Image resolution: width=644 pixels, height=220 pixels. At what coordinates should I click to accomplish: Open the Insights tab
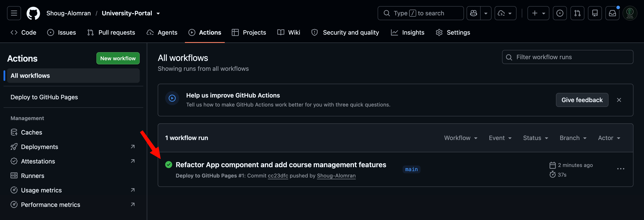(407, 32)
